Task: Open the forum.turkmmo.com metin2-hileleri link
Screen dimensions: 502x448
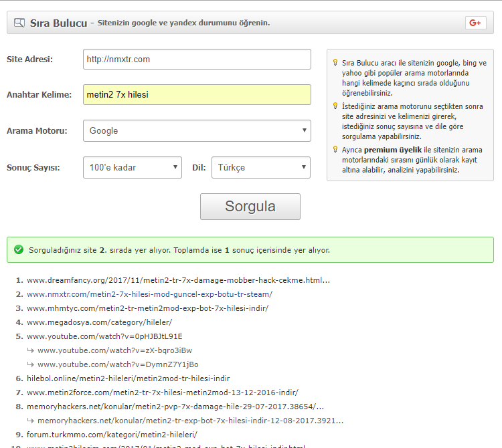Action: point(112,435)
